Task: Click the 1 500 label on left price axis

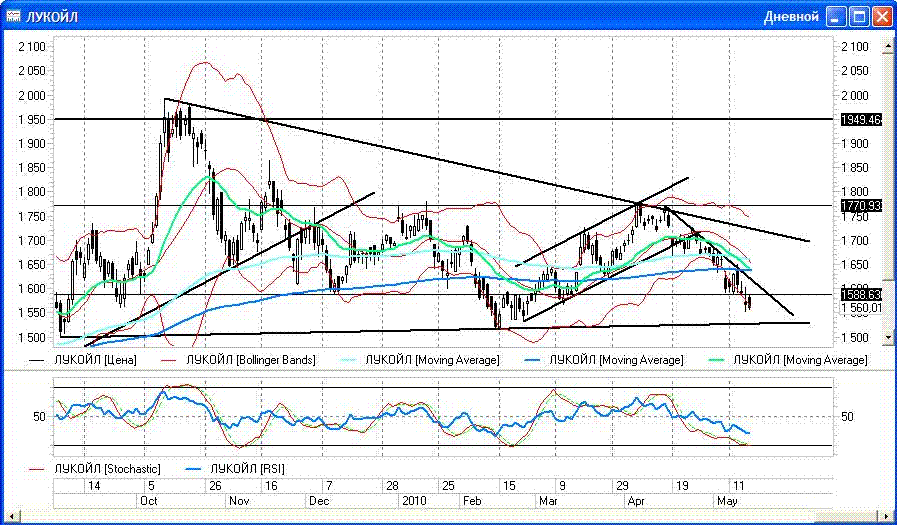Action: click(31, 337)
